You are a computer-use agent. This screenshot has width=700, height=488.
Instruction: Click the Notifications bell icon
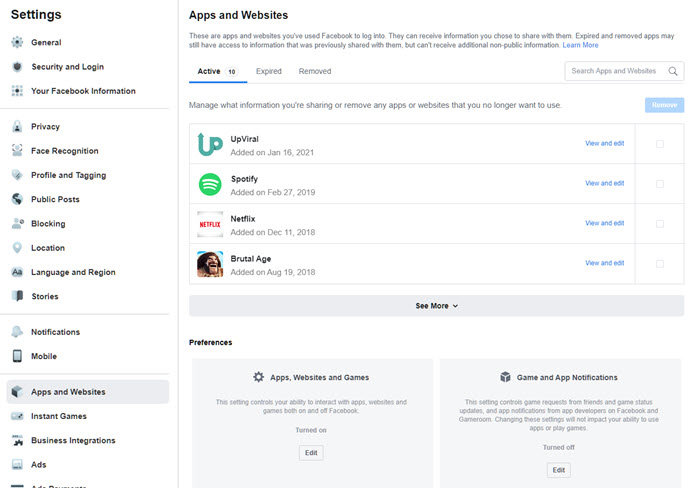pos(17,332)
